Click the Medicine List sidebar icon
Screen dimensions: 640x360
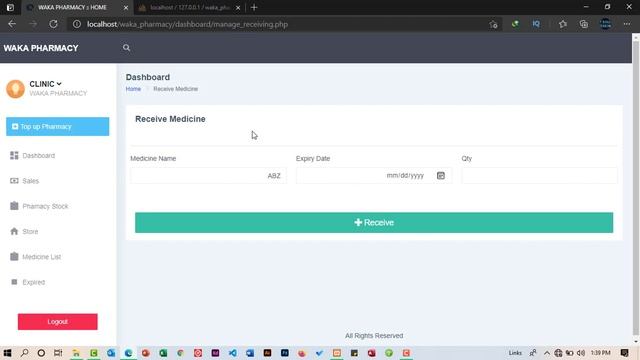pos(14,257)
